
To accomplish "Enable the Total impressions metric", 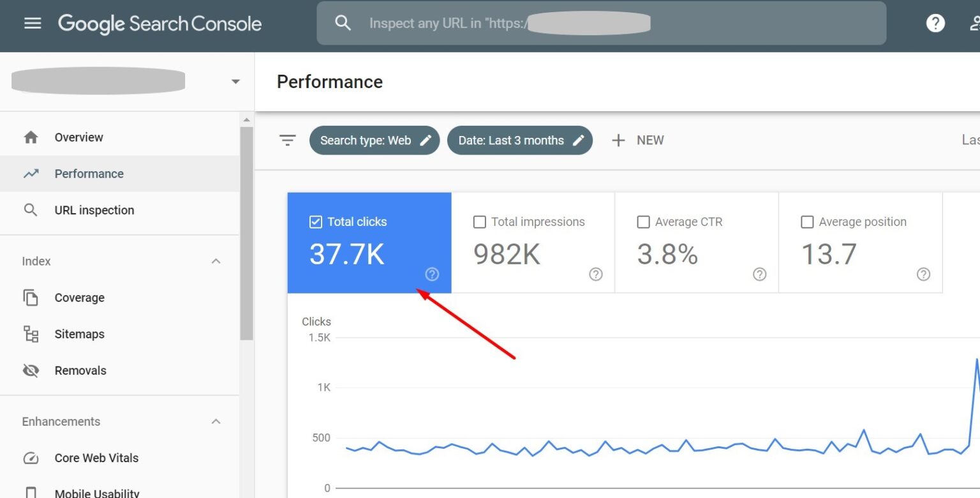I will (479, 222).
